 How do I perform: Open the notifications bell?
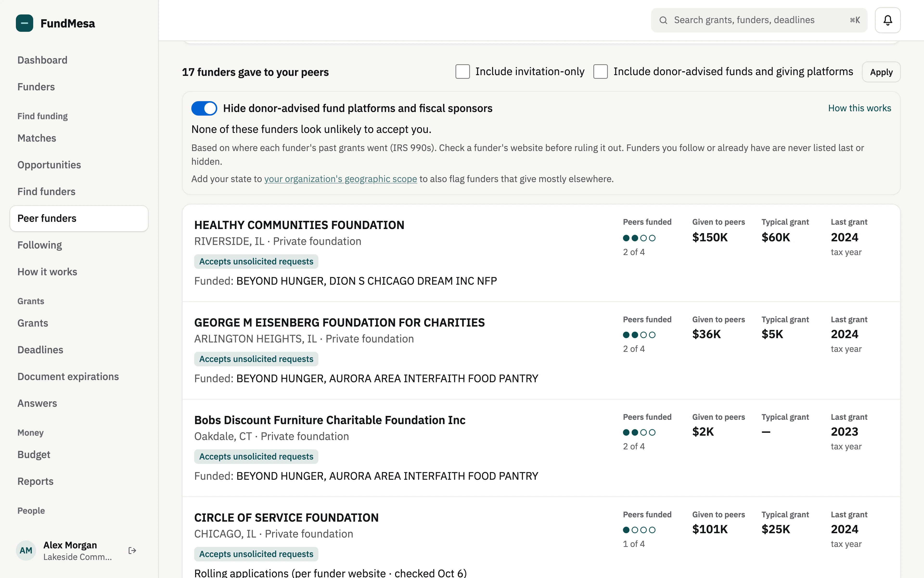pos(888,20)
